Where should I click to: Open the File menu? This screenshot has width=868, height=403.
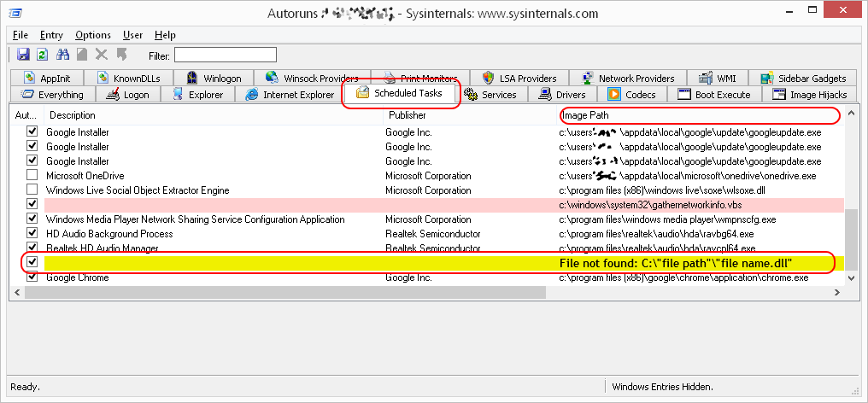20,35
